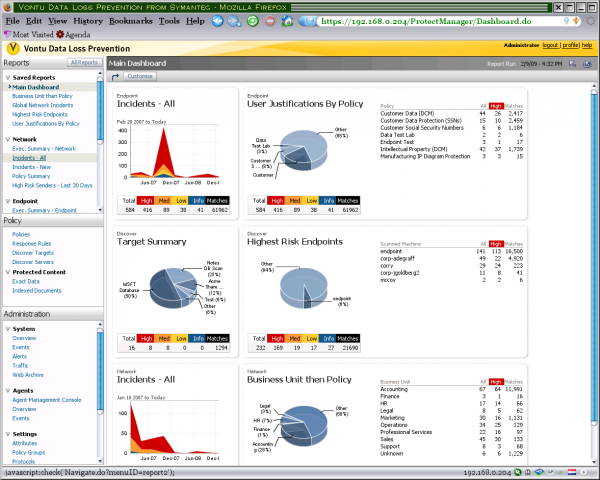The image size is (600, 480).
Task: Open Policy Groups settings link
Action: coord(29,452)
